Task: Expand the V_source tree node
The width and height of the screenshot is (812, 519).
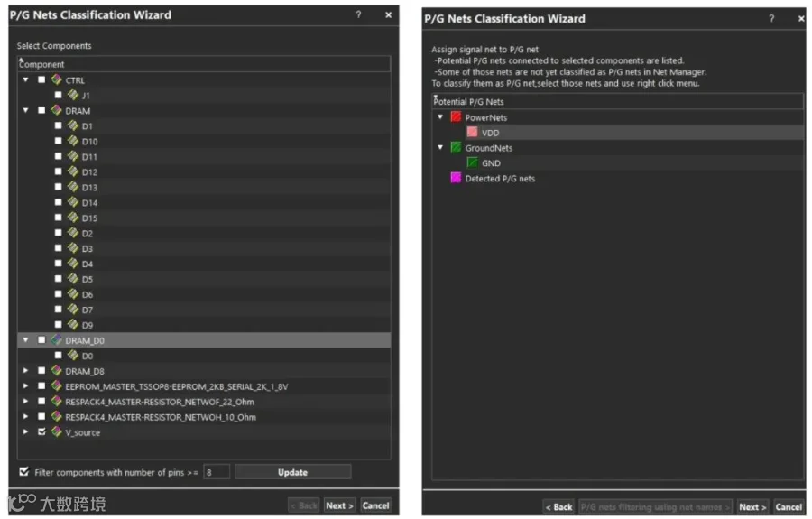Action: coord(25,431)
